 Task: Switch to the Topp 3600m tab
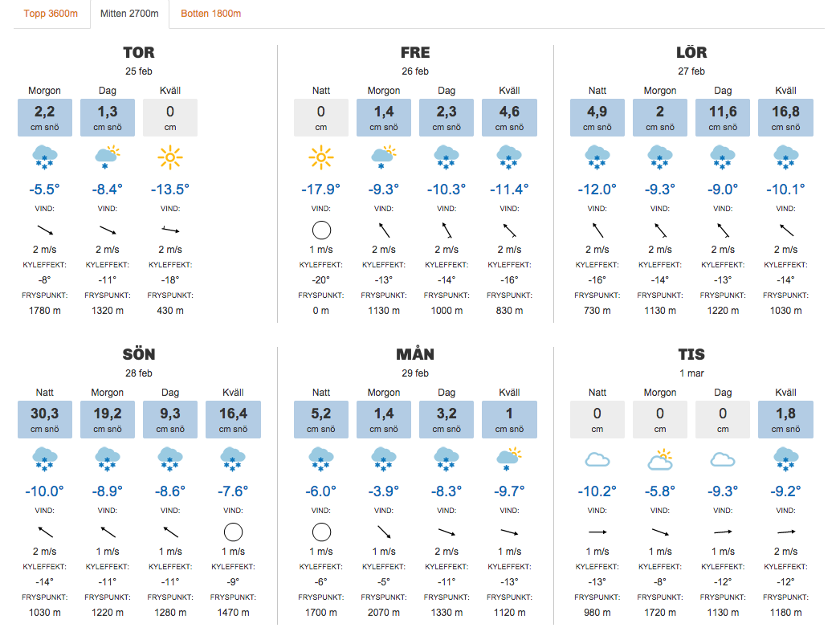(x=51, y=14)
